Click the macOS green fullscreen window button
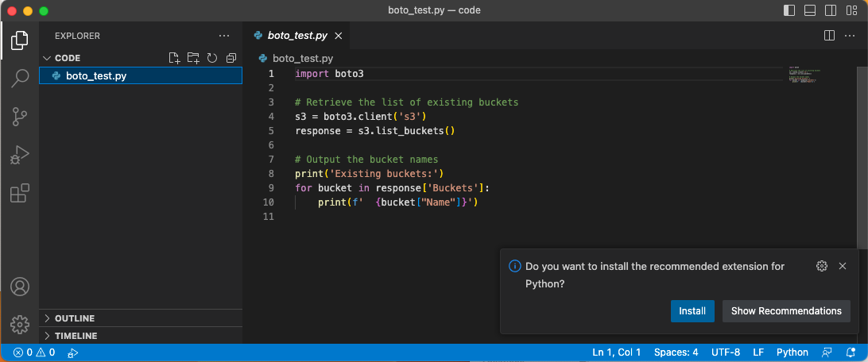The image size is (868, 362). (x=44, y=10)
